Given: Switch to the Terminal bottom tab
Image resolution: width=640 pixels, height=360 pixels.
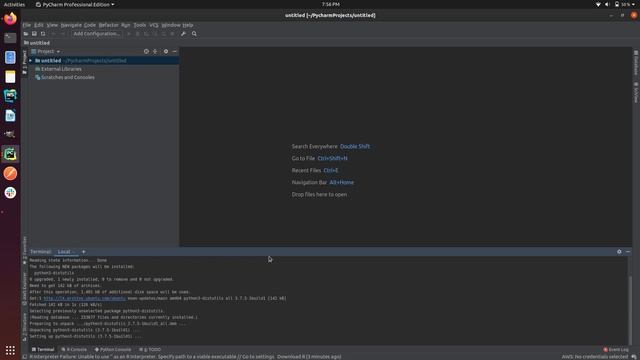Looking at the screenshot, I should (x=43, y=349).
